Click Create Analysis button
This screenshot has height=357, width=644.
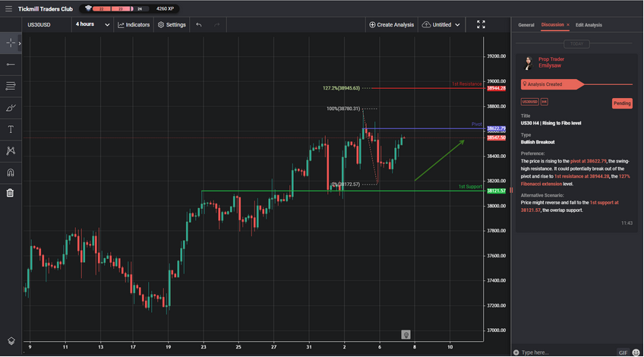point(391,24)
